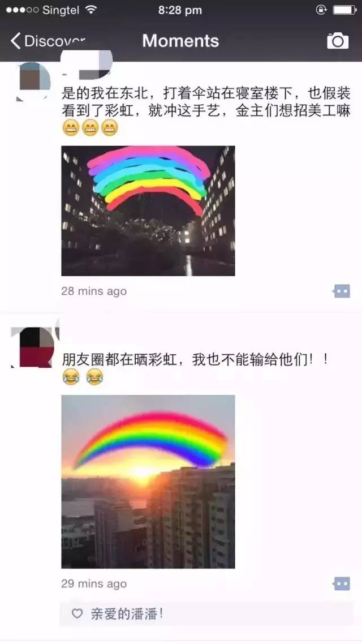Tap the camera icon to post a Moment
Viewport: 362px width, 644px height.
click(338, 41)
